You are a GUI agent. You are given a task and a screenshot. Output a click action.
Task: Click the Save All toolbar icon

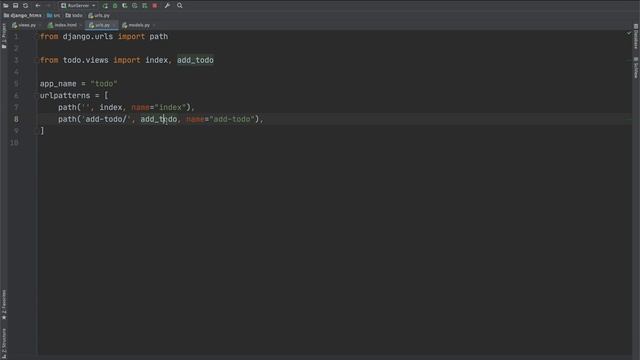point(16,6)
